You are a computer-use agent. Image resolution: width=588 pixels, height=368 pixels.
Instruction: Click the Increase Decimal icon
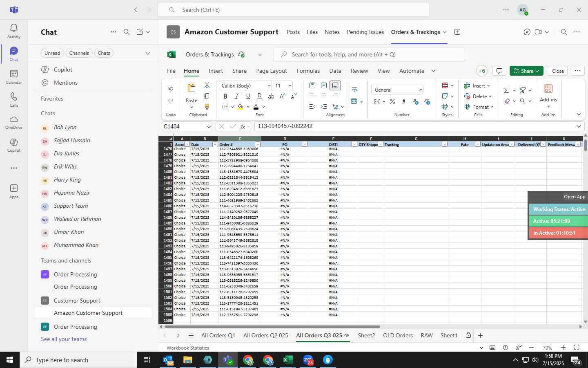click(415, 101)
